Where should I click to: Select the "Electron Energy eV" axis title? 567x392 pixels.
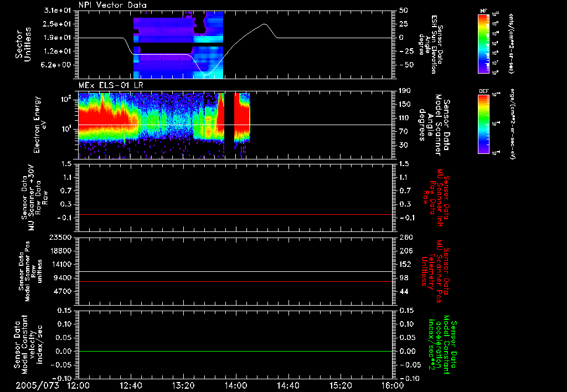pyautogui.click(x=40, y=125)
